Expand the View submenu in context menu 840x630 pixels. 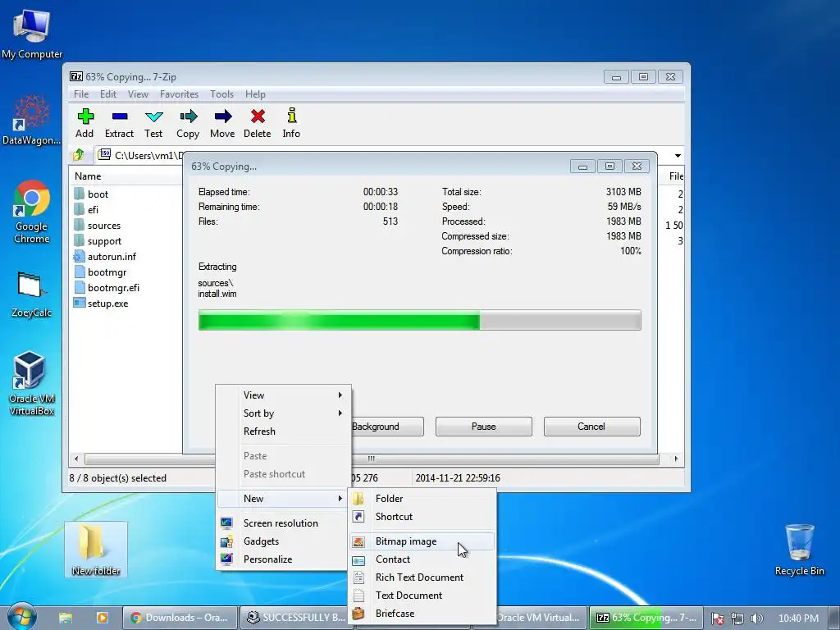click(x=284, y=395)
